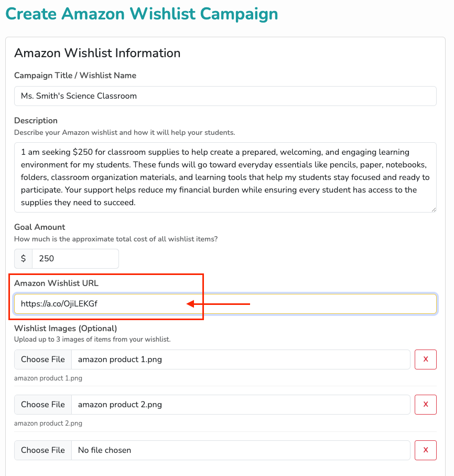Click the 'Goal Amount' label
The image size is (454, 476).
point(39,227)
